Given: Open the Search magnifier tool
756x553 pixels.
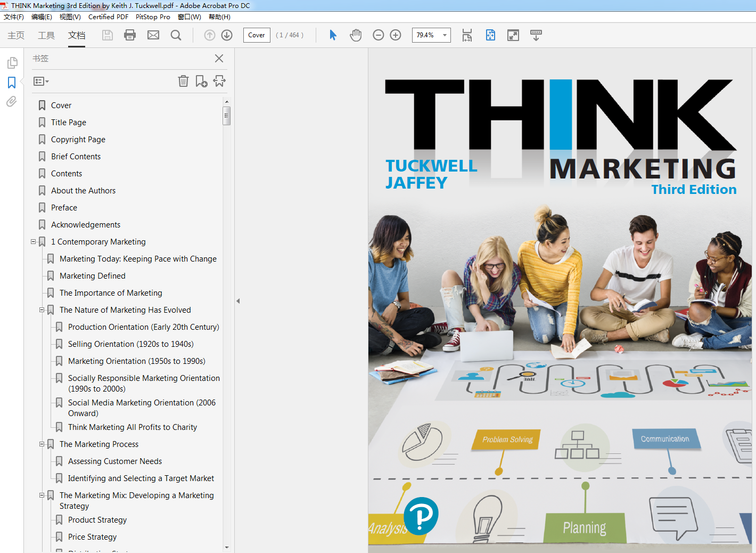Looking at the screenshot, I should (x=176, y=35).
